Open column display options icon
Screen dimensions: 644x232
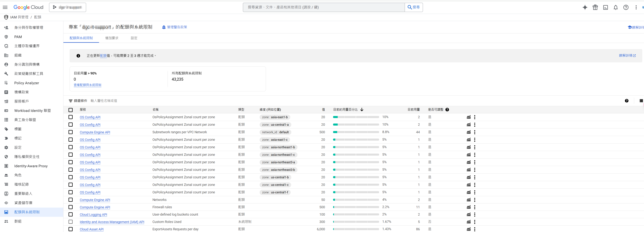pos(641,101)
